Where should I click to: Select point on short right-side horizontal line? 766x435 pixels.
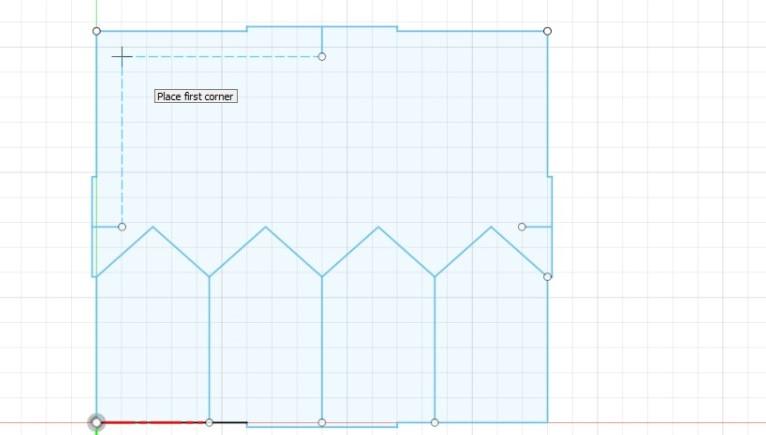click(x=522, y=227)
